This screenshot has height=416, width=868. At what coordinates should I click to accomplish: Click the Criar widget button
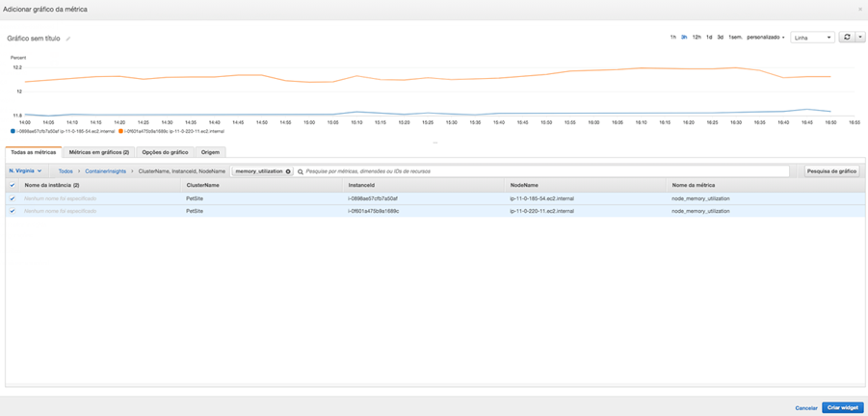843,407
